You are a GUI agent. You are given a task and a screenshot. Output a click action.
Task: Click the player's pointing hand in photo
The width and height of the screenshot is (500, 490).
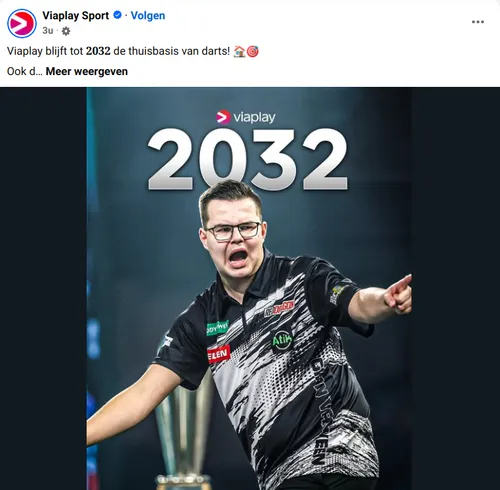click(398, 295)
